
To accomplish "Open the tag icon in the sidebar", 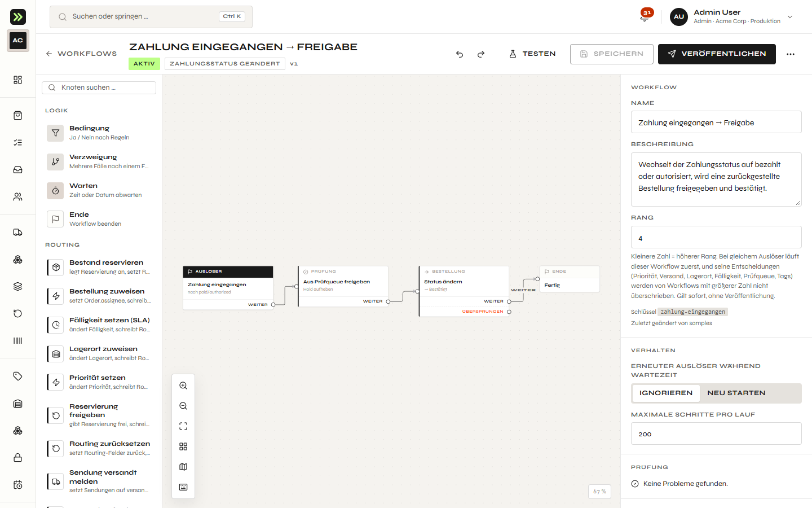I will (18, 376).
